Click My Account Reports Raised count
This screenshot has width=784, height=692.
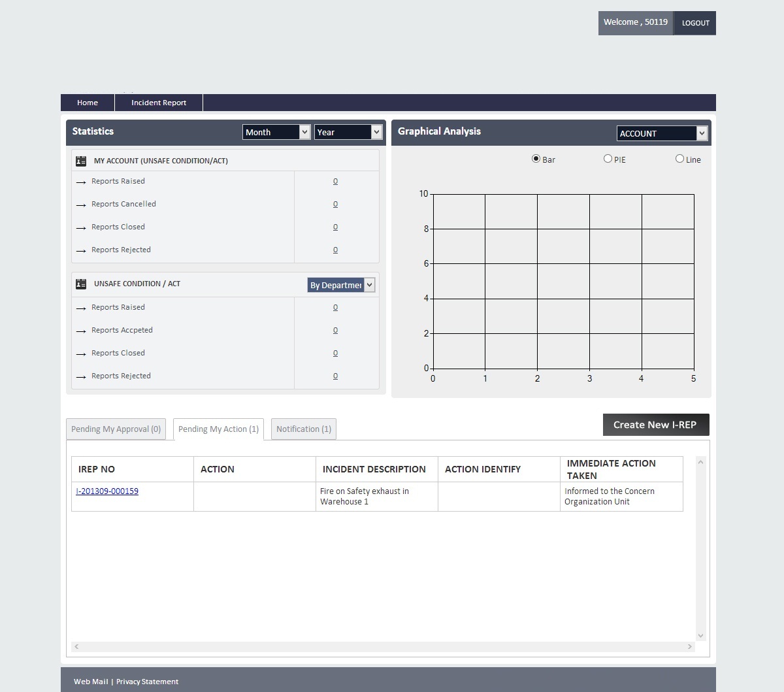pyautogui.click(x=335, y=182)
